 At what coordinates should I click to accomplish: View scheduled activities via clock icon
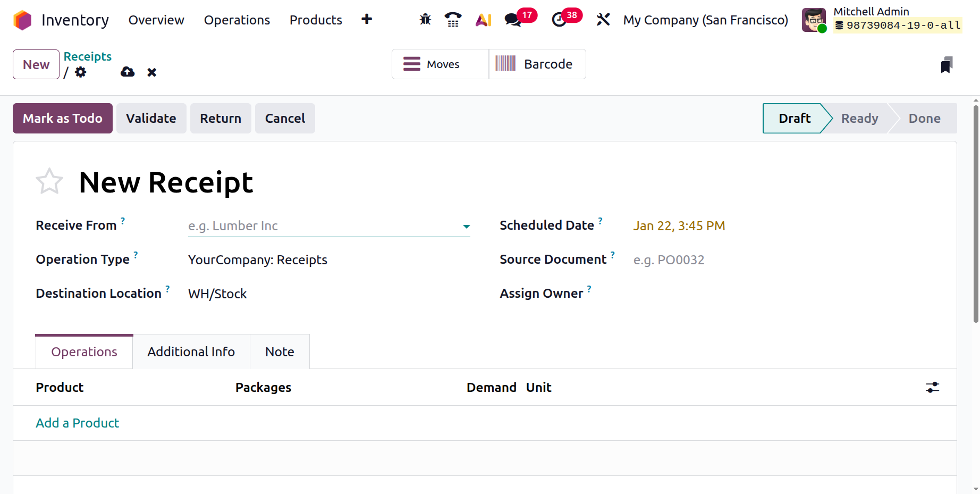pos(558,19)
